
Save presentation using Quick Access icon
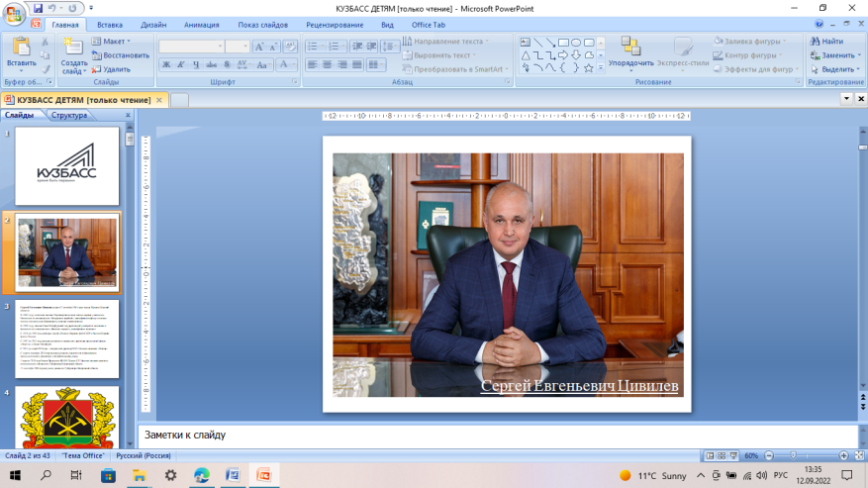[39, 8]
